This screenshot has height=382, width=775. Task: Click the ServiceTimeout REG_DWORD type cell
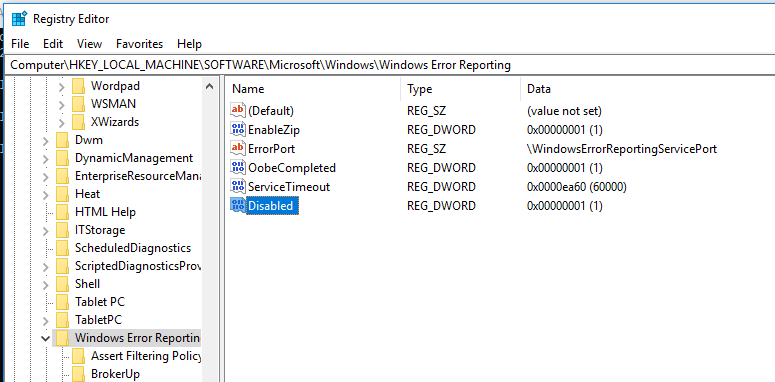(x=441, y=187)
